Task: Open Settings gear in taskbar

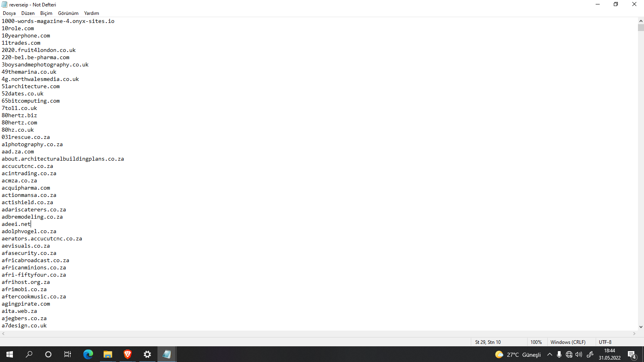Action: pyautogui.click(x=147, y=354)
